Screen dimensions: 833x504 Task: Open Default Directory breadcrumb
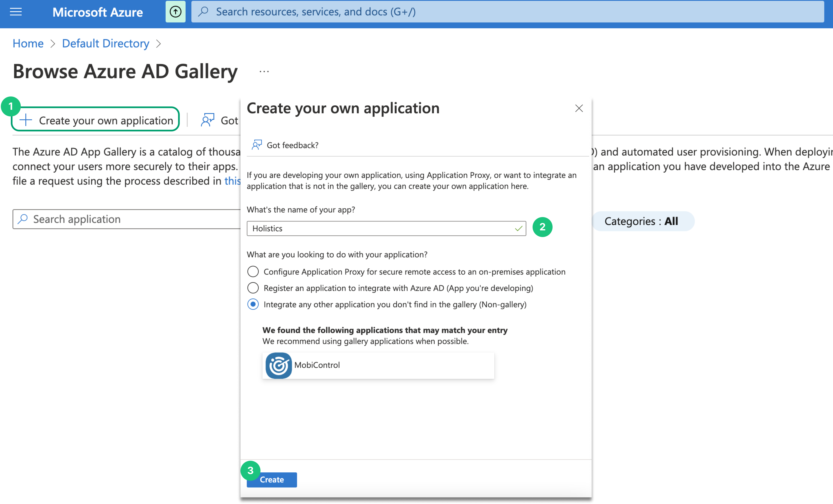(x=105, y=44)
